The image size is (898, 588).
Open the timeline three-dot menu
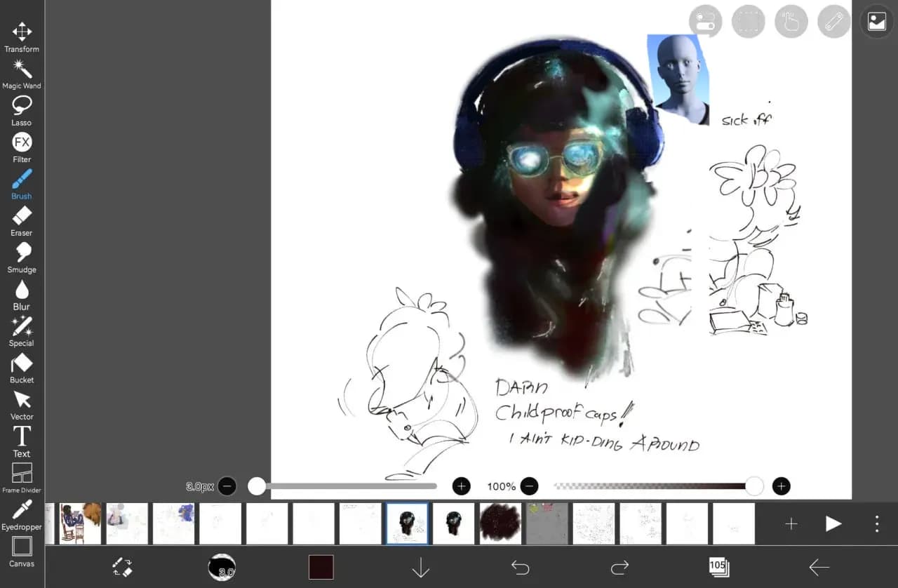pyautogui.click(x=876, y=523)
